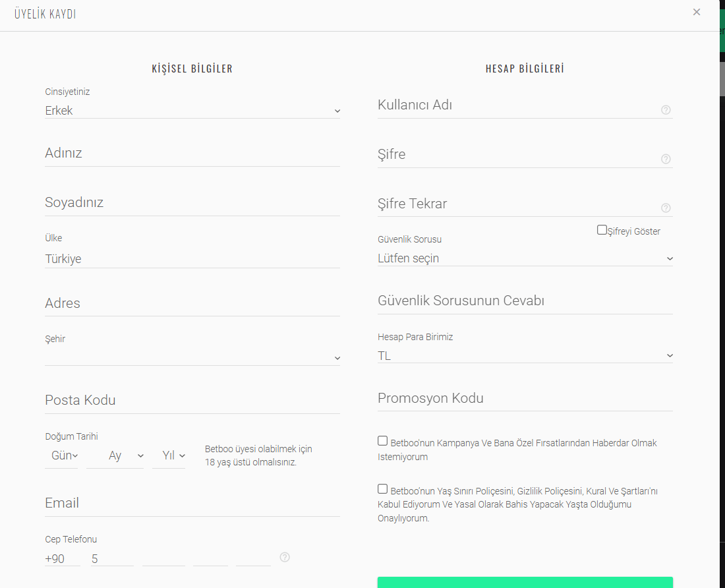Close the Üyelik Kaydı dialog
Screen dimensions: 725x588
[x=697, y=12]
